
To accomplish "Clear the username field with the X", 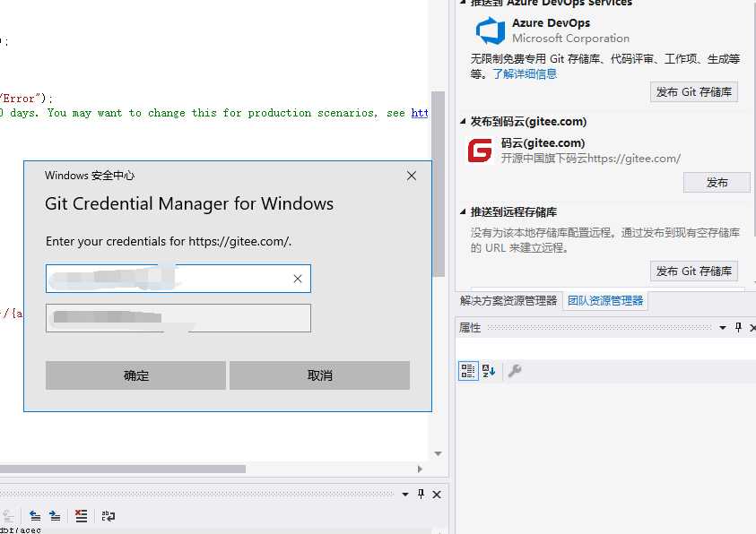I will (298, 279).
